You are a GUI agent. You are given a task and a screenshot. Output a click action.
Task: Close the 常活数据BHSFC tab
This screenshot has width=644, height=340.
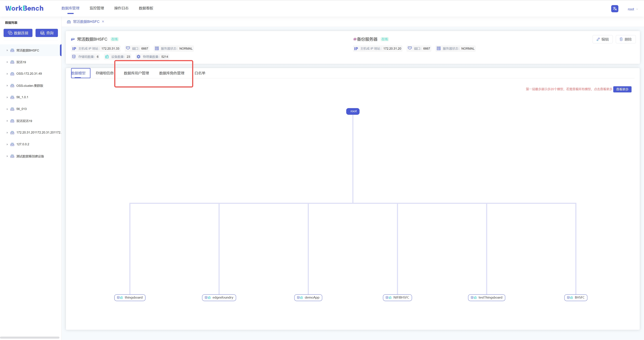(x=103, y=21)
